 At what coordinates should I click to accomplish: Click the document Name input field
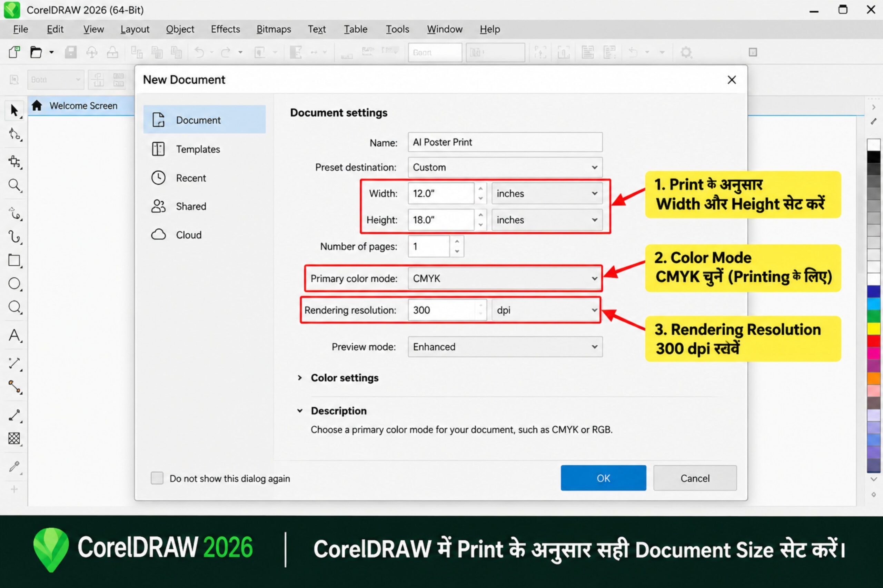(x=505, y=142)
